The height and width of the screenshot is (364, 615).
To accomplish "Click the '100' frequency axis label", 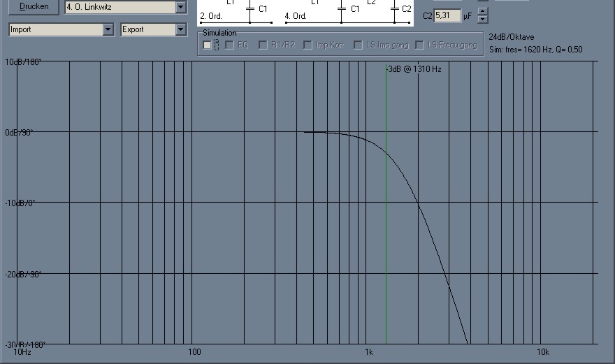I will 194,352.
